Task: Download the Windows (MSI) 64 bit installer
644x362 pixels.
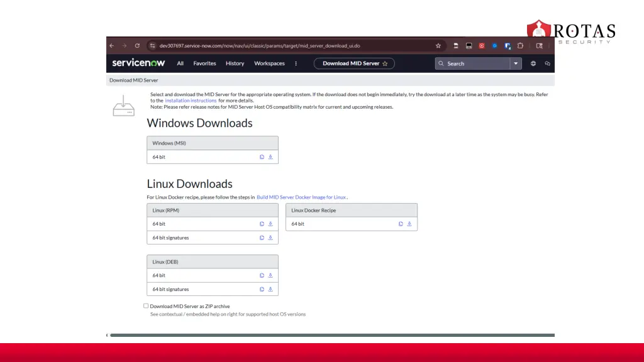Action: pos(270,156)
